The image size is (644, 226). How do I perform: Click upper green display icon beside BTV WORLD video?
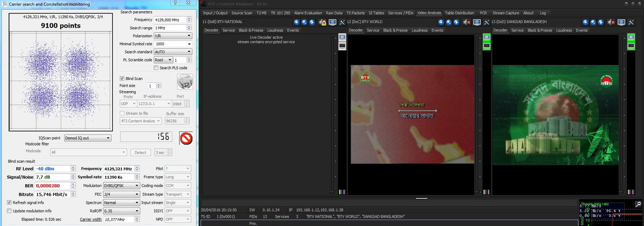click(487, 37)
